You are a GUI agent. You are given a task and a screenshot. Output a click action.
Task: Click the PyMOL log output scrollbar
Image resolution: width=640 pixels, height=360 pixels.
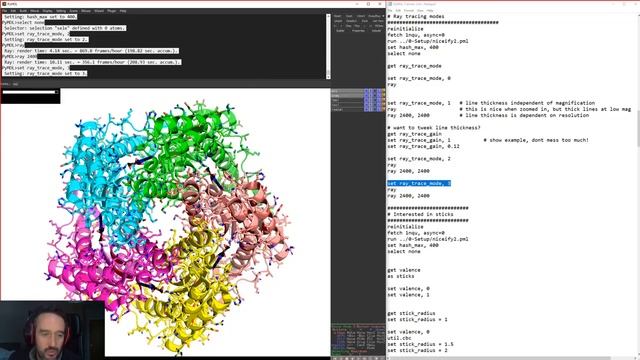(328, 46)
